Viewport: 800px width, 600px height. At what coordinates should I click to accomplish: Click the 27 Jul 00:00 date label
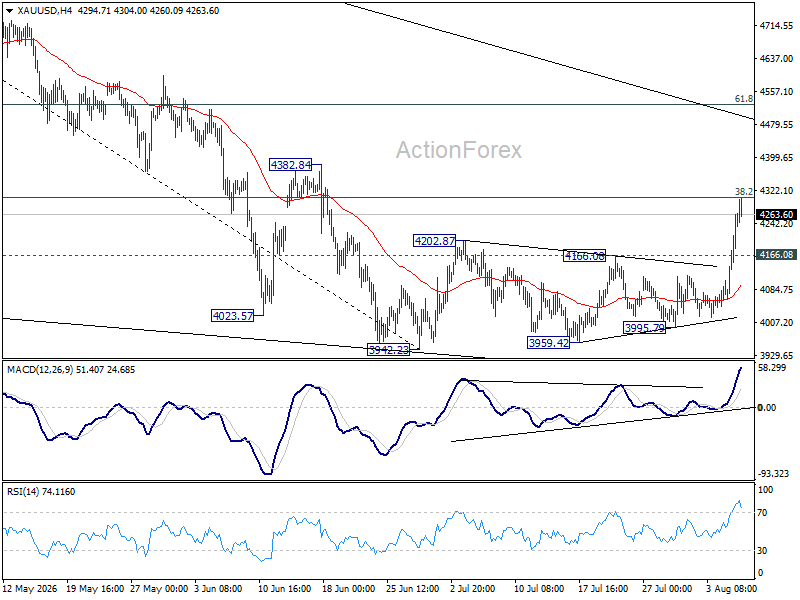[x=666, y=588]
